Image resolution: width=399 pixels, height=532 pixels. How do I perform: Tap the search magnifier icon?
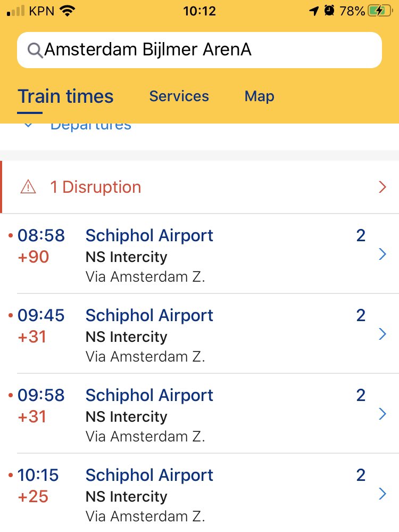pyautogui.click(x=35, y=51)
